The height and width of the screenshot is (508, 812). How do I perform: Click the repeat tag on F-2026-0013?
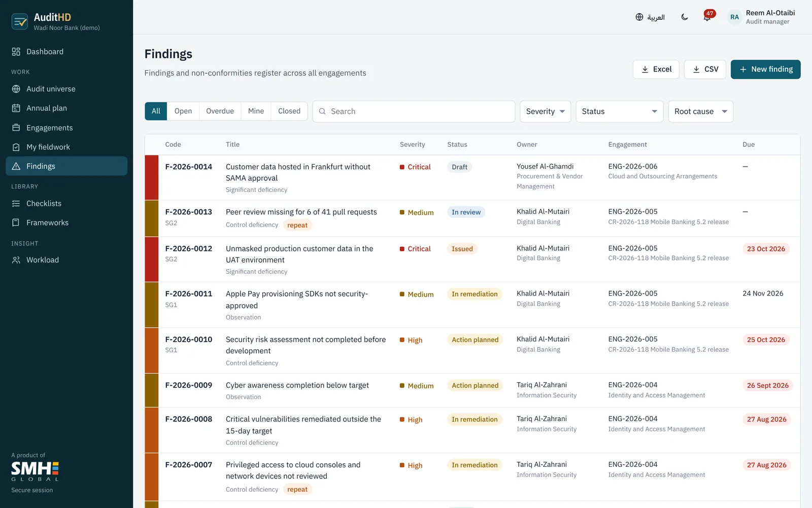pyautogui.click(x=297, y=226)
